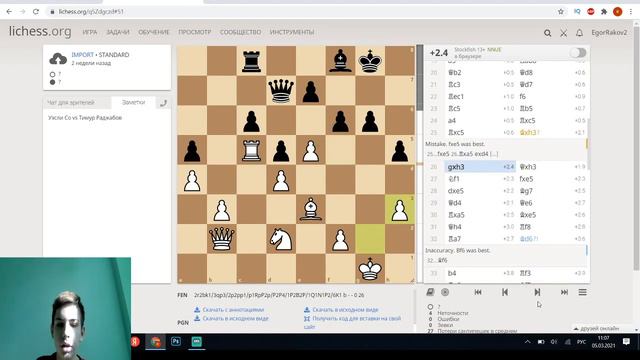640x360 pixels.
Task: Download raw version link in right column
Action: coord(341,310)
